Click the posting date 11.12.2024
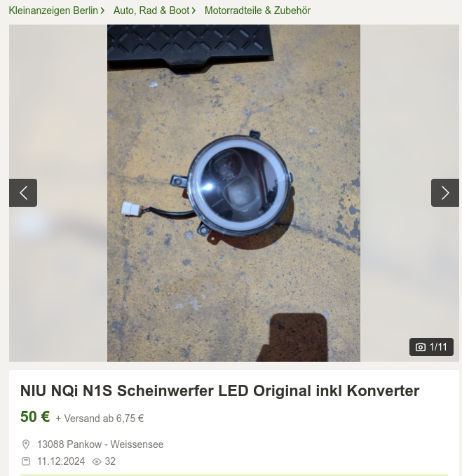Viewport: 462px width, 476px height. [61, 461]
